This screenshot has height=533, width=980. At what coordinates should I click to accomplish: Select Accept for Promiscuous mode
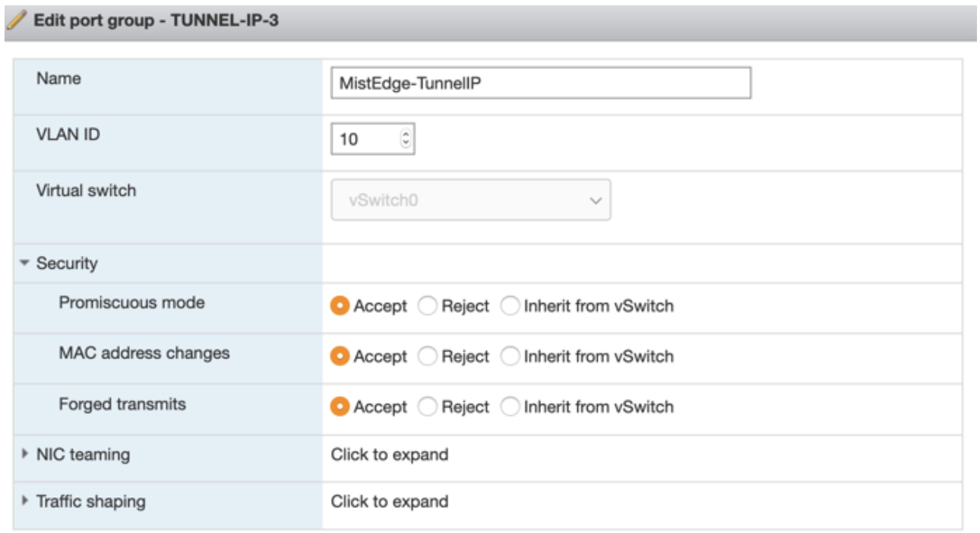(x=341, y=306)
